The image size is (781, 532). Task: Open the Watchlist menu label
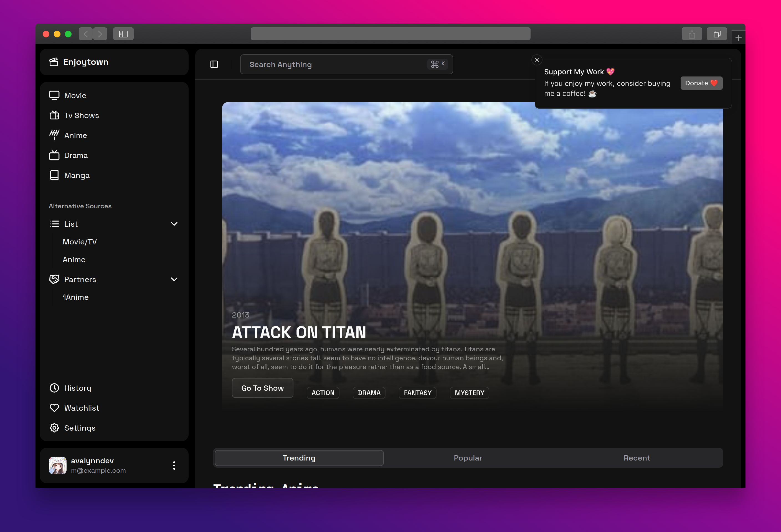point(82,408)
